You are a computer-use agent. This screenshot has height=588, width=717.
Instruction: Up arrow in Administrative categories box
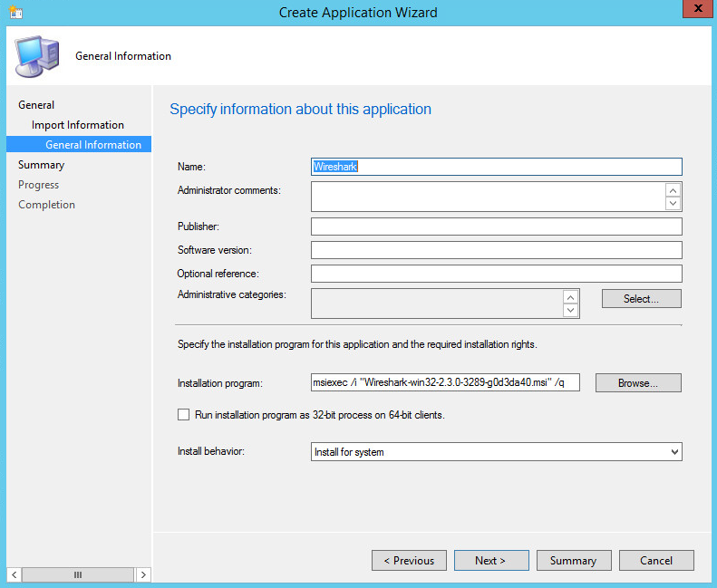point(570,297)
